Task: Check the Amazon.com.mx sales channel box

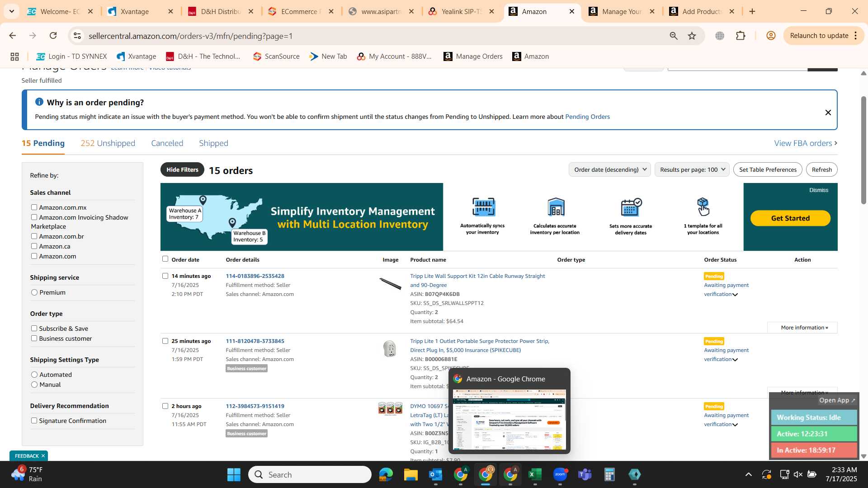Action: click(x=34, y=207)
